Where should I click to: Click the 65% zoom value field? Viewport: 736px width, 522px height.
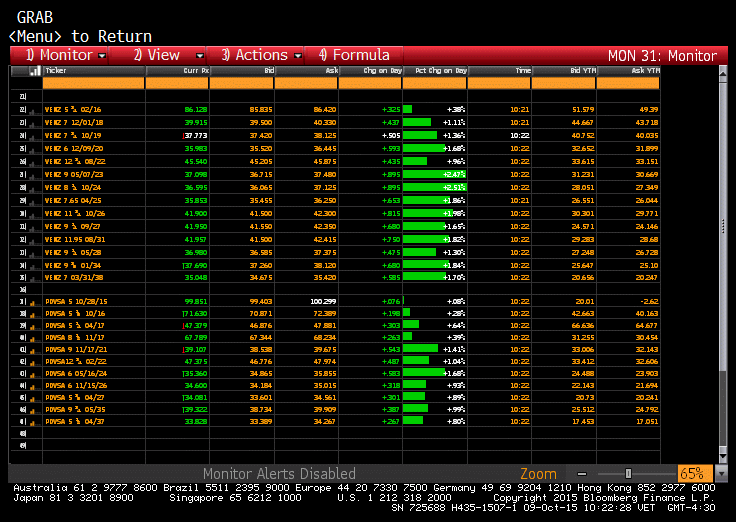(x=695, y=473)
